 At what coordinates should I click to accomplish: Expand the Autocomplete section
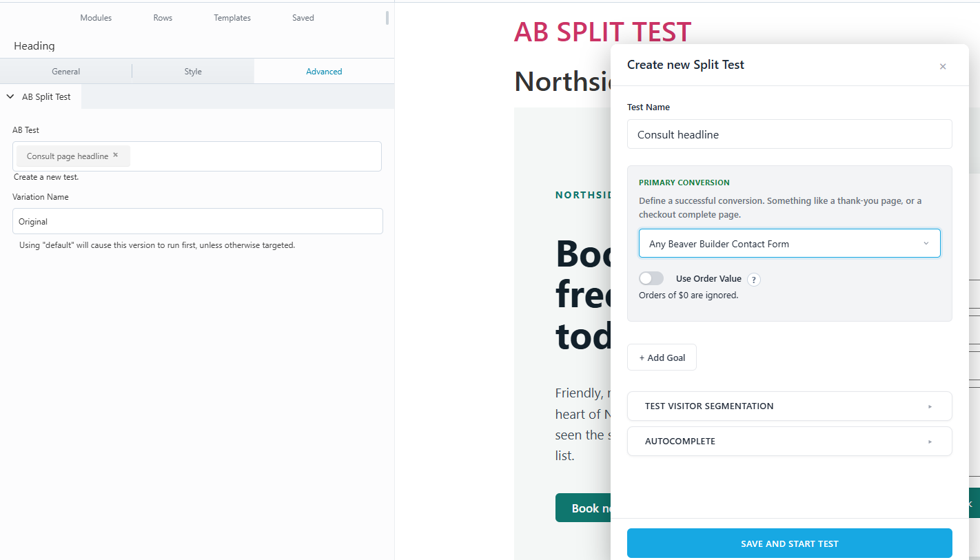point(789,442)
